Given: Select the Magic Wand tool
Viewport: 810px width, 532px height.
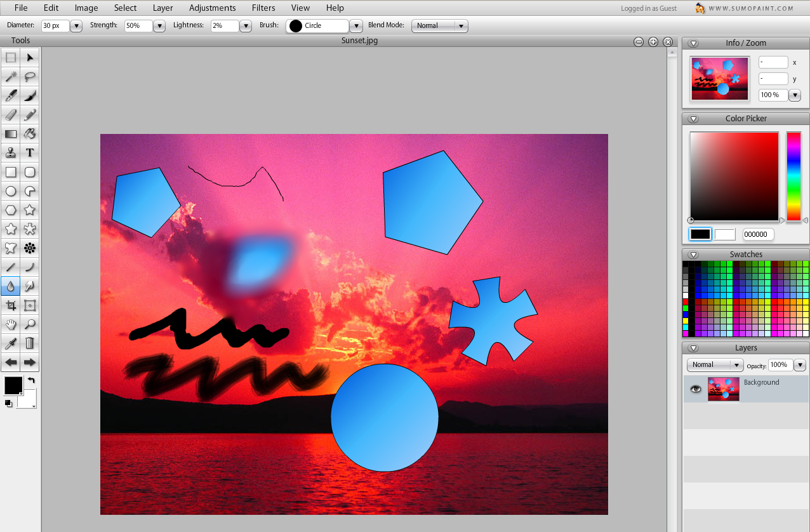Looking at the screenshot, I should click(10, 76).
